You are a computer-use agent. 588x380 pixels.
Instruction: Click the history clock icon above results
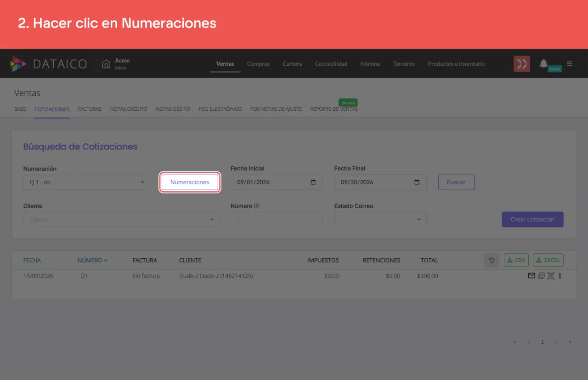coord(492,260)
